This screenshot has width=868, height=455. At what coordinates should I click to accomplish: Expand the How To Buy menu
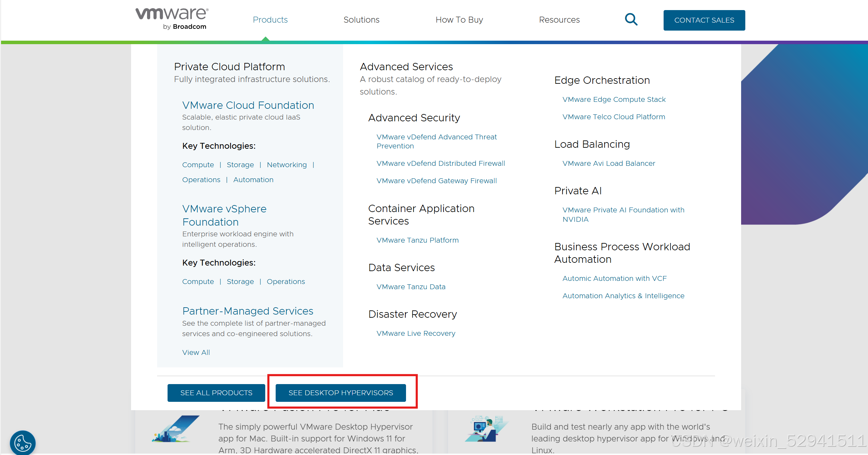(459, 20)
